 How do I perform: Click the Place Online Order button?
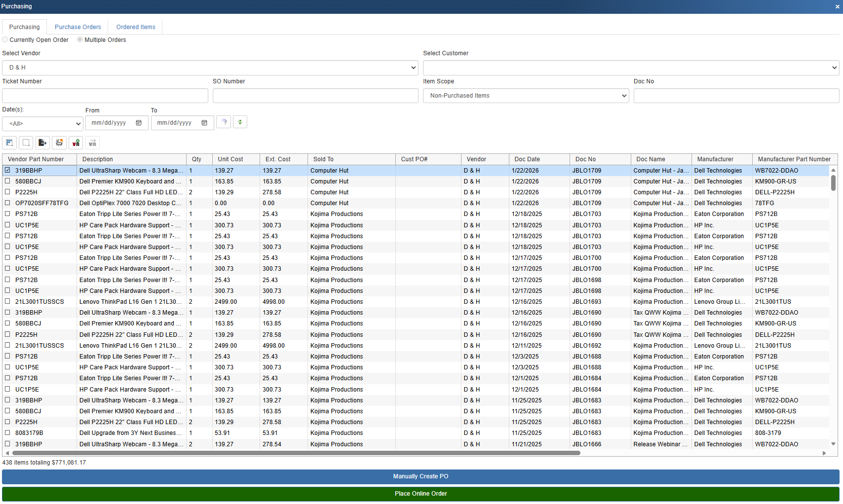[x=421, y=494]
